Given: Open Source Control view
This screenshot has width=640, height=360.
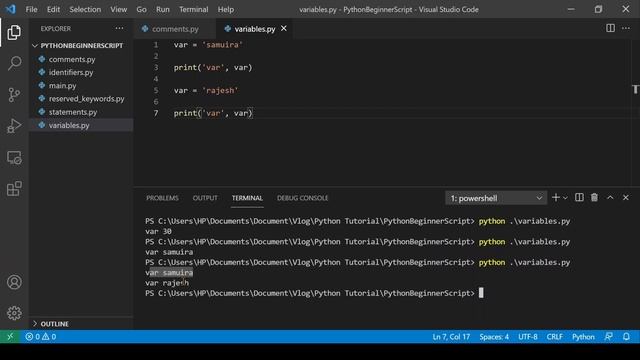Looking at the screenshot, I should (x=14, y=95).
